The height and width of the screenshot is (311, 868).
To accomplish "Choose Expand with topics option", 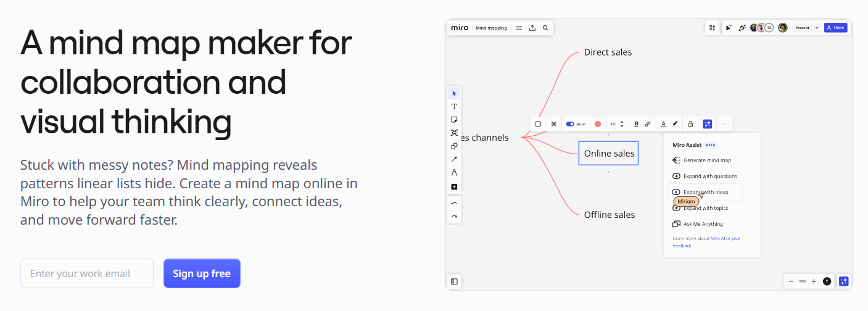I will click(700, 208).
